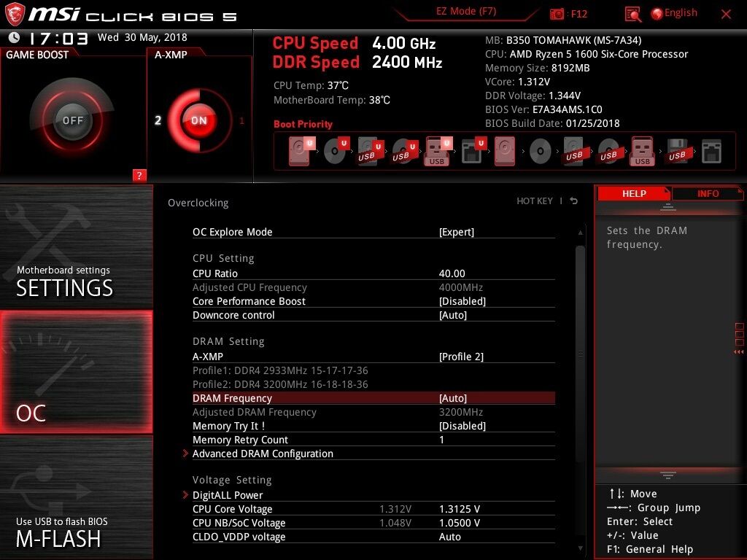Viewport: 747px width, 560px height.
Task: Switch to the HELP tab
Action: coord(634,193)
